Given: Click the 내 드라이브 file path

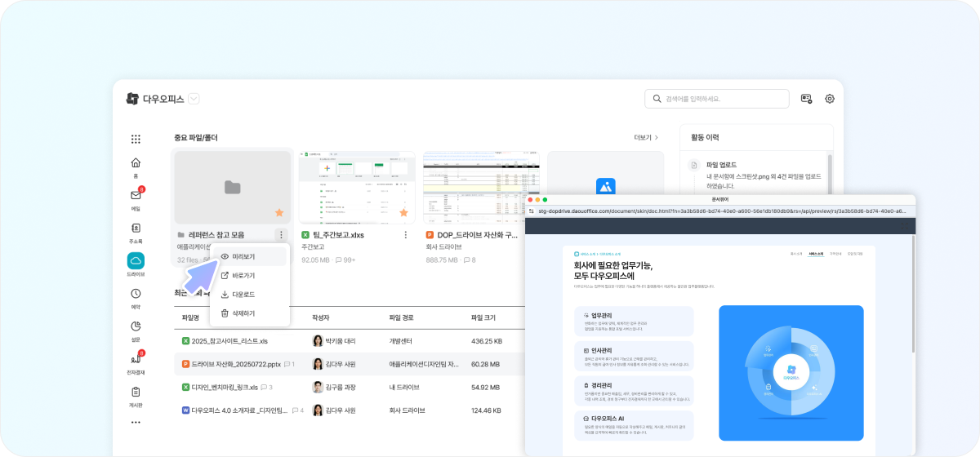Looking at the screenshot, I should click(x=406, y=387).
